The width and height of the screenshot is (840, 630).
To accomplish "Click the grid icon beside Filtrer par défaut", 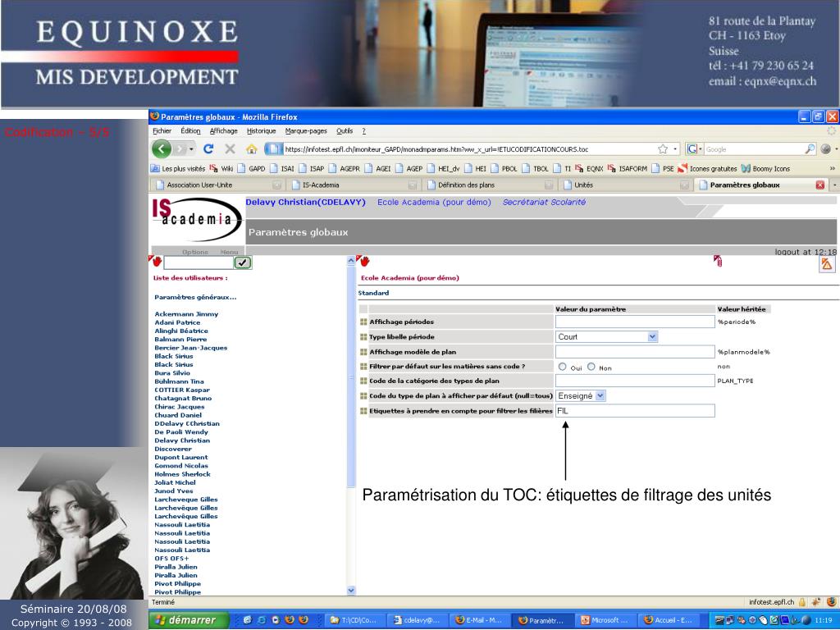I will pyautogui.click(x=363, y=367).
